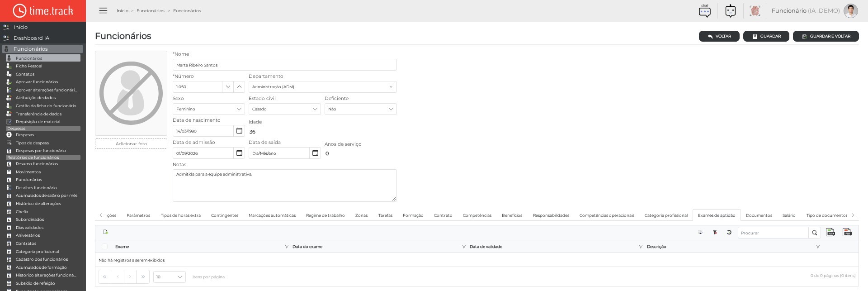Export exams grid to PDF

(847, 233)
